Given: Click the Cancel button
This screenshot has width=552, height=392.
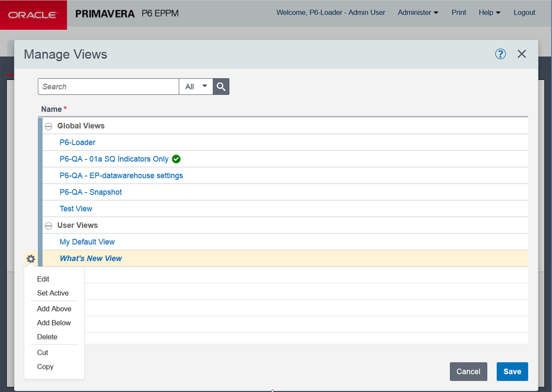Looking at the screenshot, I should (468, 372).
